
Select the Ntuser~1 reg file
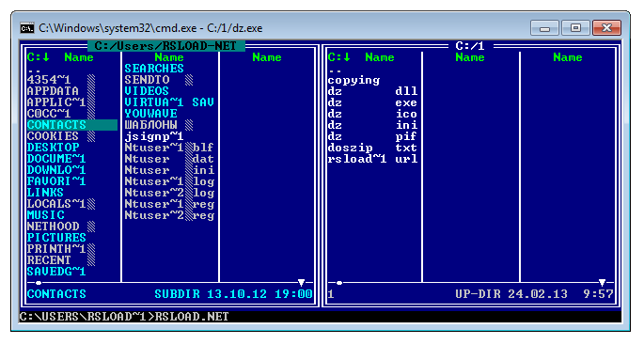click(169, 204)
